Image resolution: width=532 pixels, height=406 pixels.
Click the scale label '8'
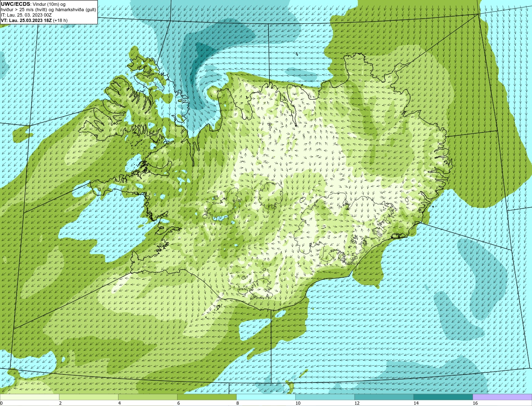coord(238,403)
